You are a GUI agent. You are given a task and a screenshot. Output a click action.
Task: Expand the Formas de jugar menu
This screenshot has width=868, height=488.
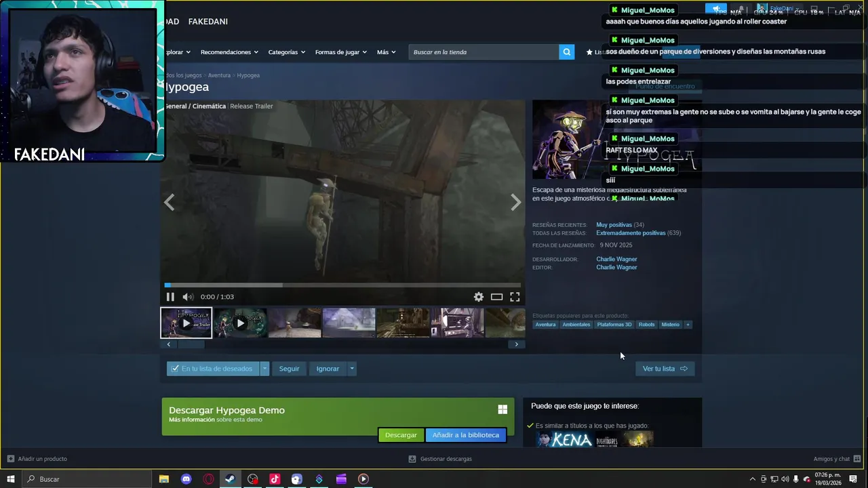pos(340,52)
